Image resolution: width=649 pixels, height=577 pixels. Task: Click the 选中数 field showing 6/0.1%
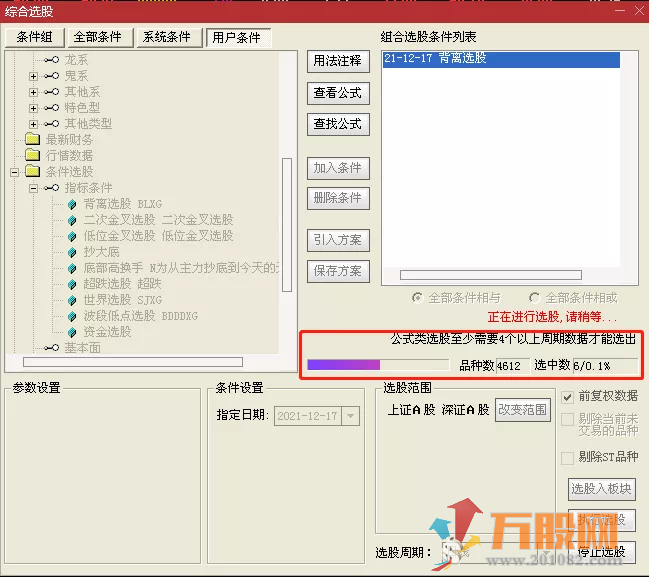point(606,366)
